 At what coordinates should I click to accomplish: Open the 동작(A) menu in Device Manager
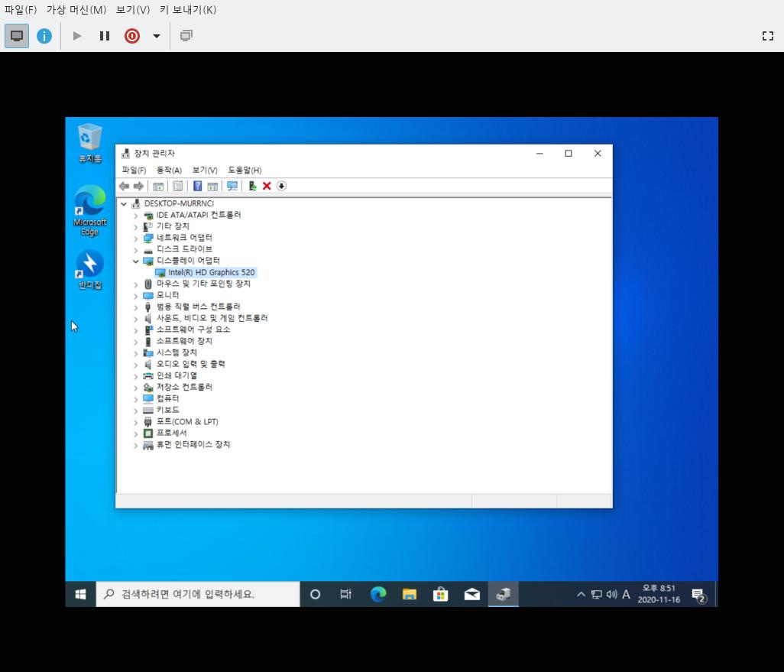tap(169, 170)
